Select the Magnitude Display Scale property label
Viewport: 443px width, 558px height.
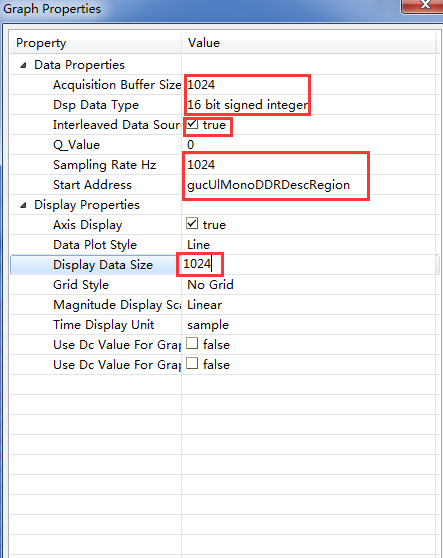(x=117, y=305)
